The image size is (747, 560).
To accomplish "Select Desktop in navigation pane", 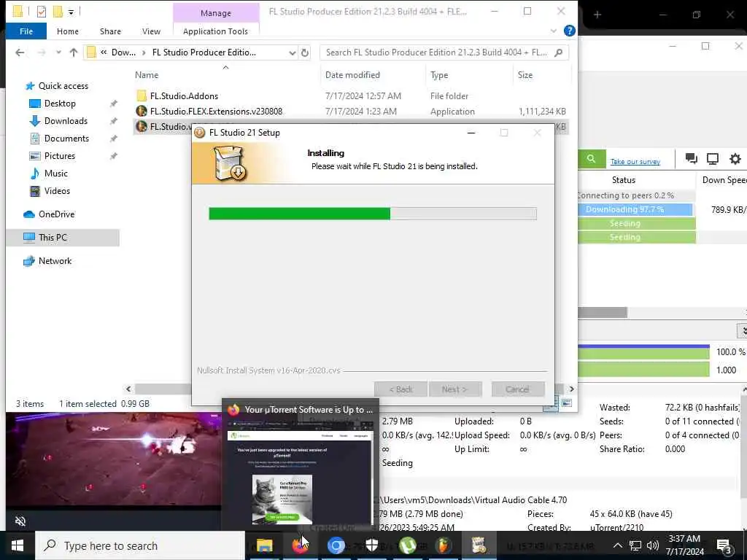I will pyautogui.click(x=60, y=104).
